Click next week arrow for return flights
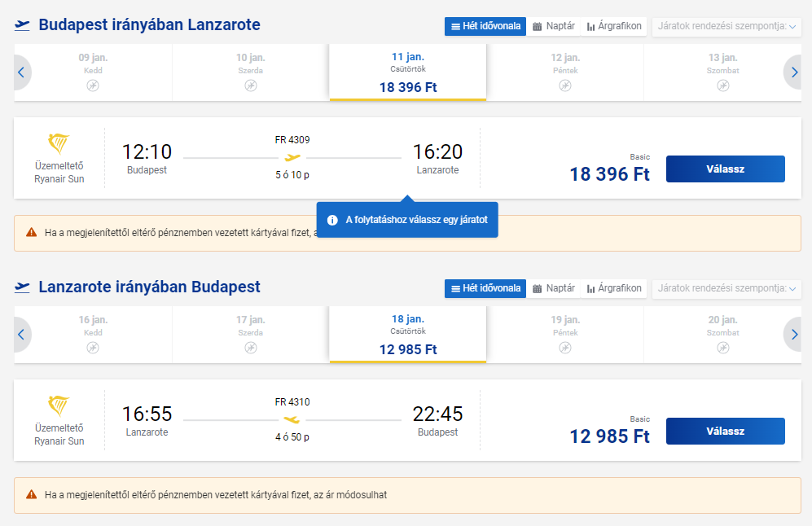 click(x=793, y=335)
